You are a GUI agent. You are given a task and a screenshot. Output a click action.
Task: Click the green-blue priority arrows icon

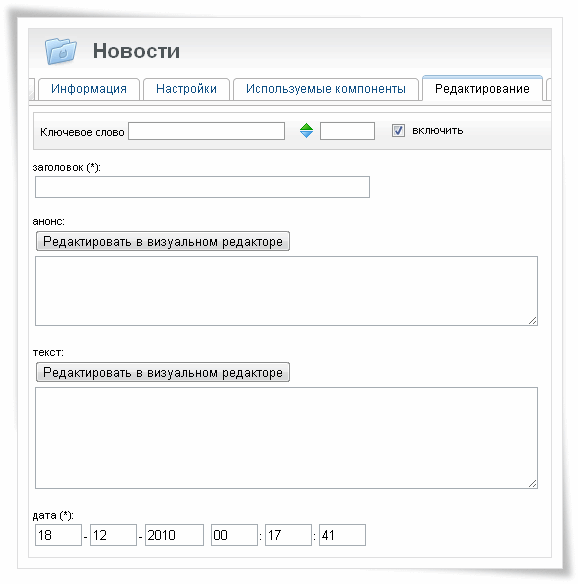pos(306,131)
